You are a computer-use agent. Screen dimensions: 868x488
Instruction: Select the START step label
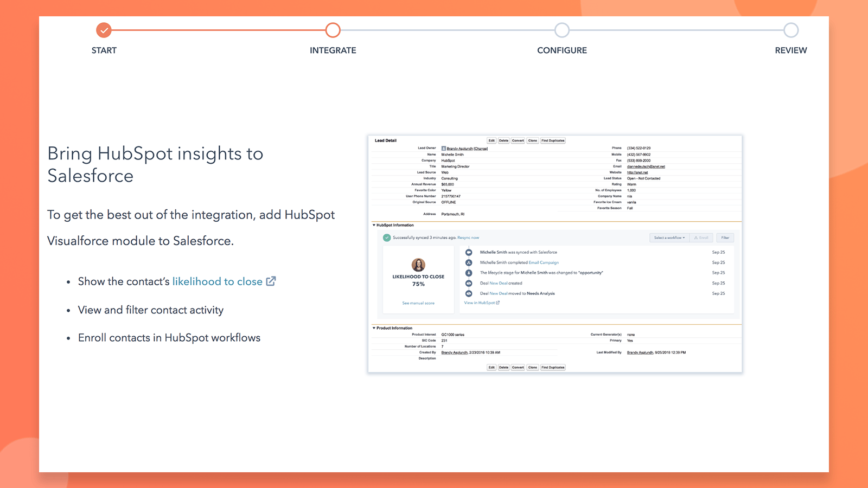pos(104,50)
